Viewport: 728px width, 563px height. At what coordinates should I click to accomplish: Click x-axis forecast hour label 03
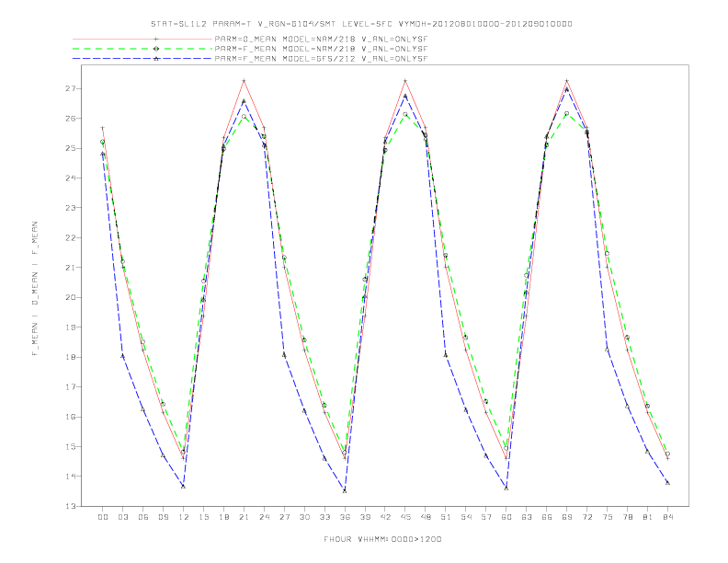122,517
